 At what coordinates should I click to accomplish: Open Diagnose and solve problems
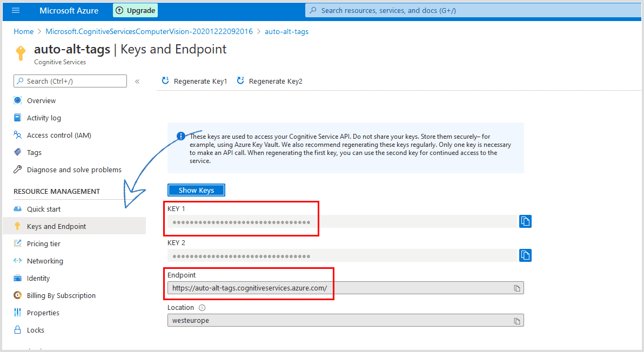(18, 170)
